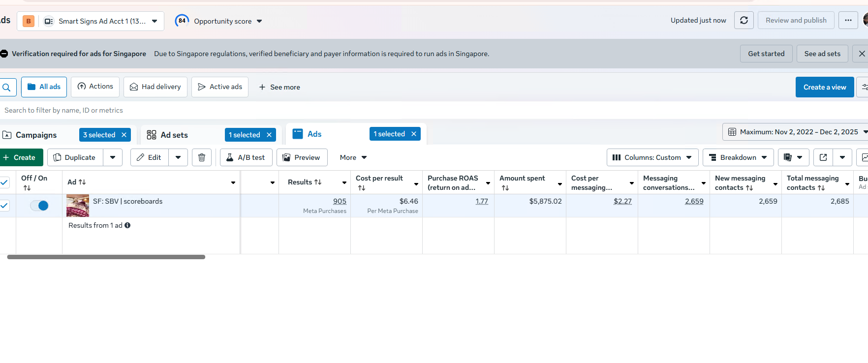The image size is (868, 363).
Task: Clear the 3 selected campaigns filter
Action: tap(124, 135)
